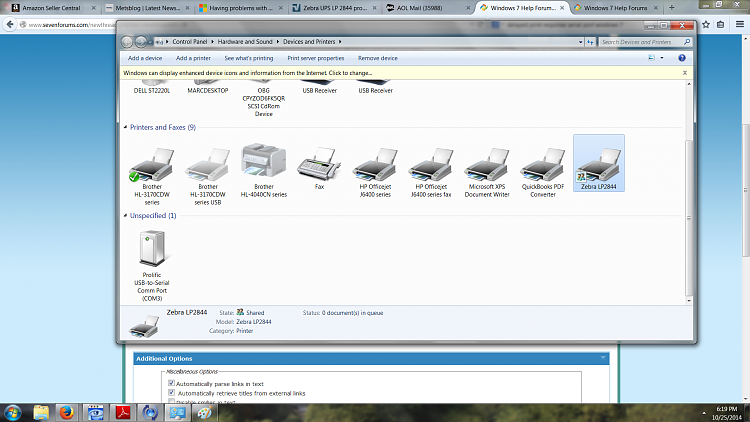Open the browser hamburger menu
The height and width of the screenshot is (422, 750).
(x=739, y=24)
